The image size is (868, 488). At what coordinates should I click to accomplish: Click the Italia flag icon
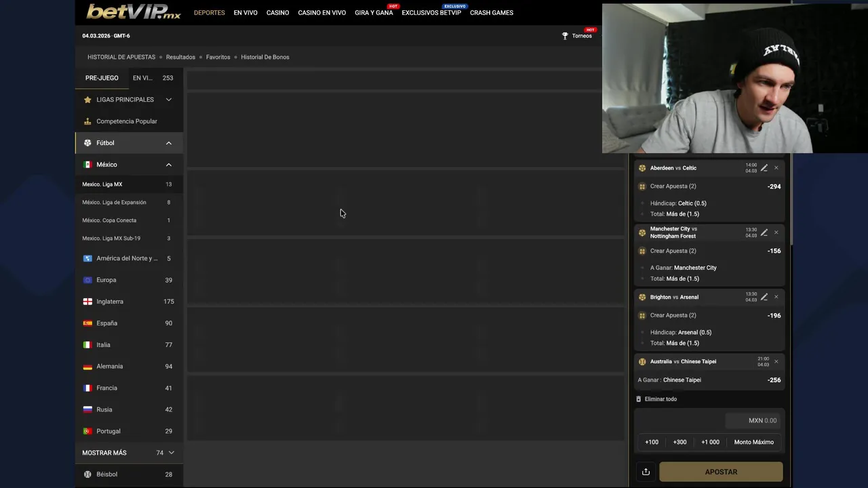[87, 345]
